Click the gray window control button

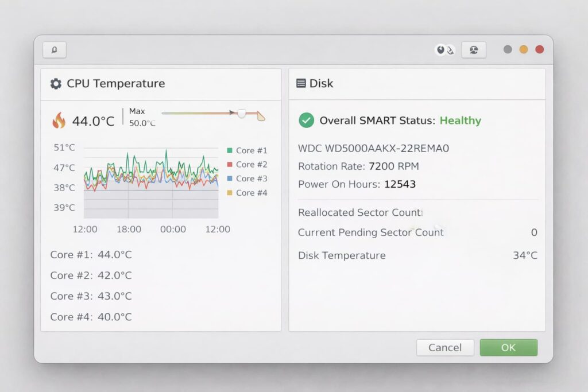[508, 49]
